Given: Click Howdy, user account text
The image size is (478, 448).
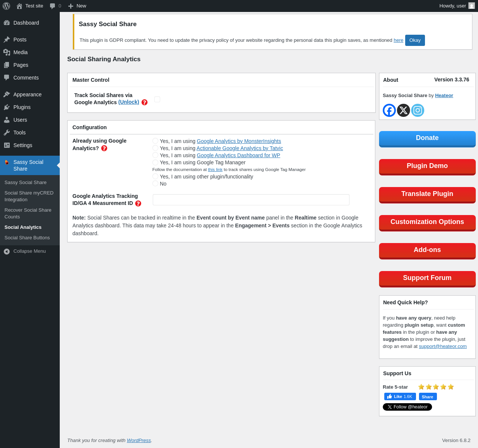Looking at the screenshot, I should [453, 6].
